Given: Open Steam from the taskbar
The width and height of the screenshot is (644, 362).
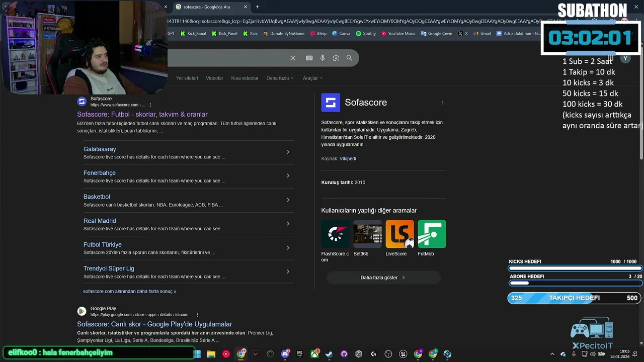Looking at the screenshot, I should 329,354.
